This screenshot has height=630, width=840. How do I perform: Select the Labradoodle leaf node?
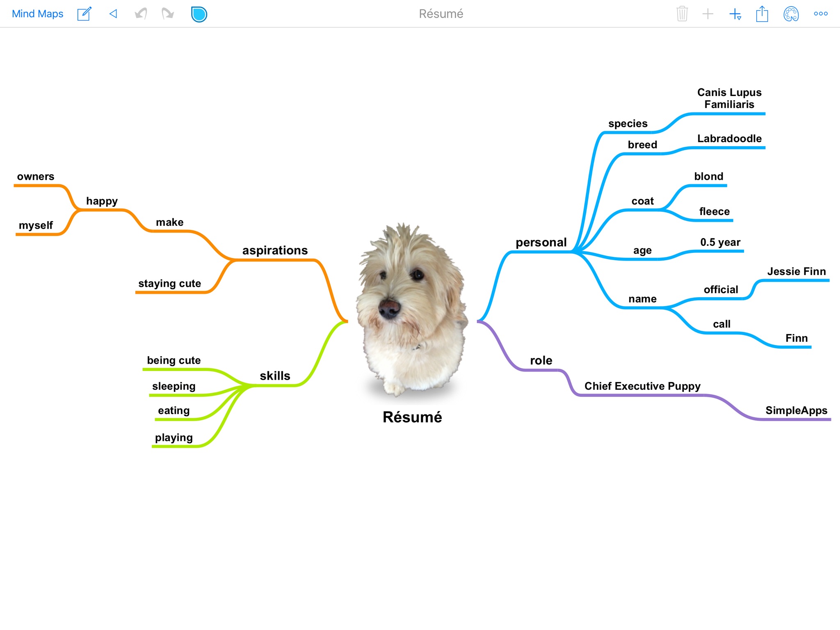tap(729, 139)
